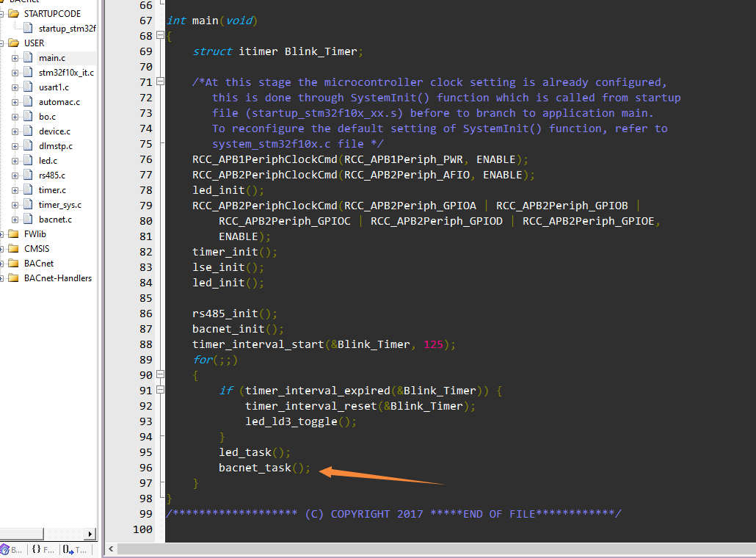
Task: Click struct itimer Blink_Timer declaration
Action: click(x=277, y=51)
